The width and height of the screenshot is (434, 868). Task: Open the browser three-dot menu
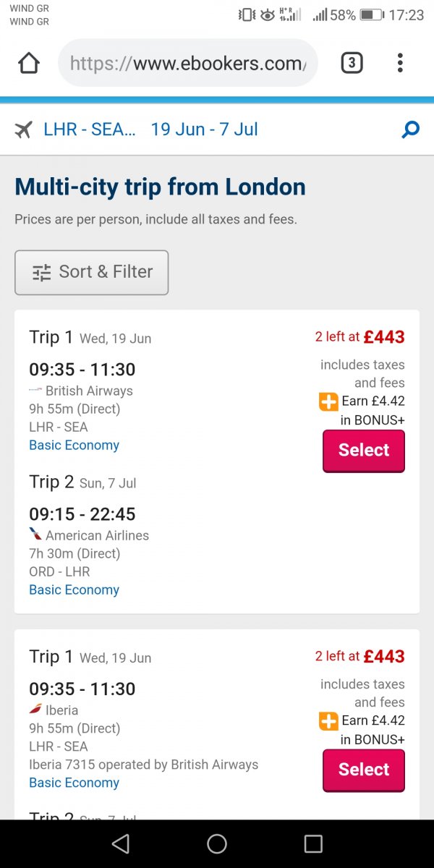coord(400,64)
